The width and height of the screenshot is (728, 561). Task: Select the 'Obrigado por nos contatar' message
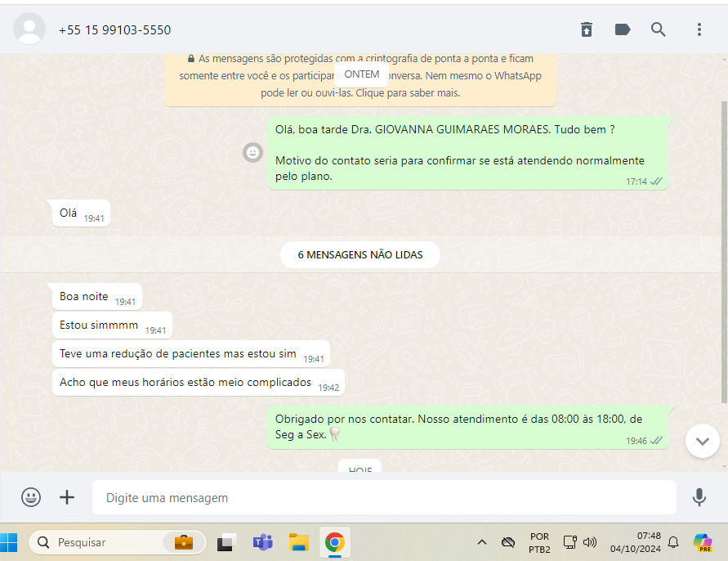[x=468, y=427]
